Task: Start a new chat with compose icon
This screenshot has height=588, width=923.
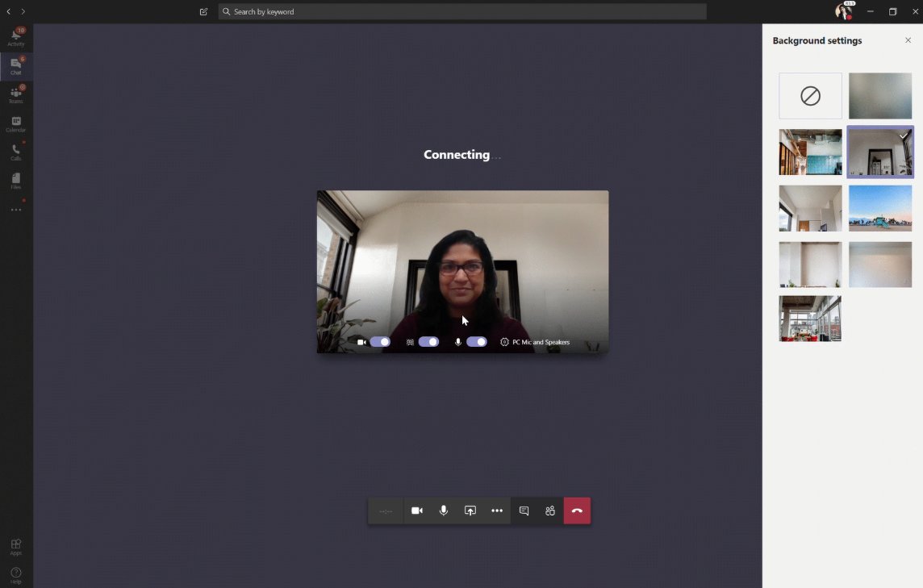Action: 203,11
